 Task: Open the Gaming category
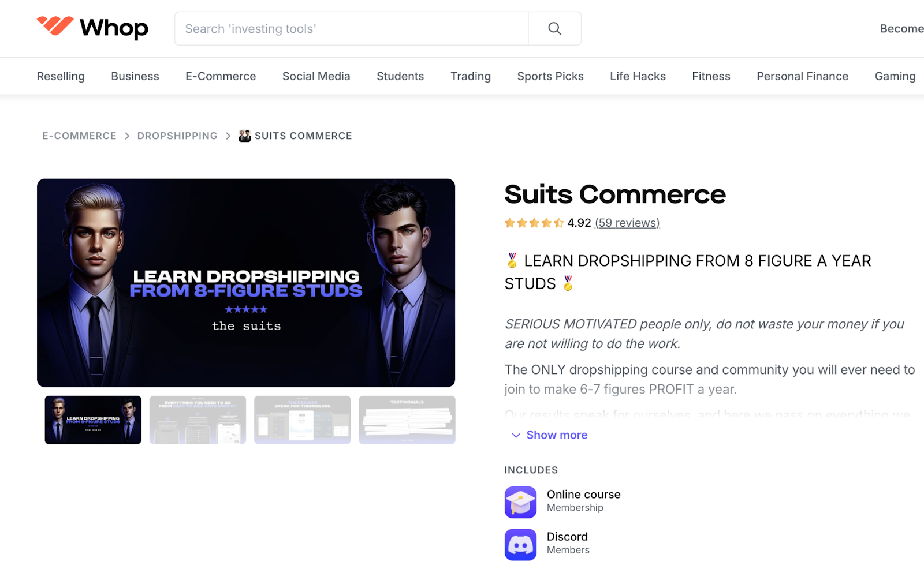pyautogui.click(x=895, y=76)
